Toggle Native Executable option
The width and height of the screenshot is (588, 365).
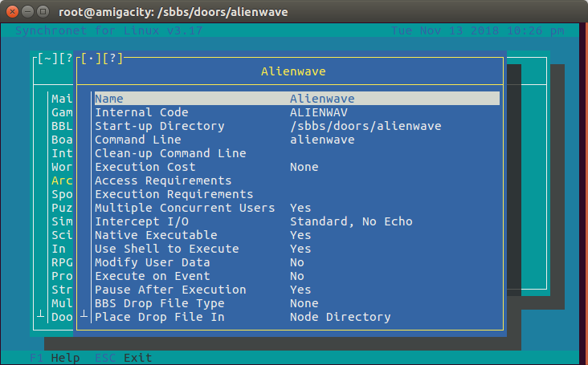point(297,235)
